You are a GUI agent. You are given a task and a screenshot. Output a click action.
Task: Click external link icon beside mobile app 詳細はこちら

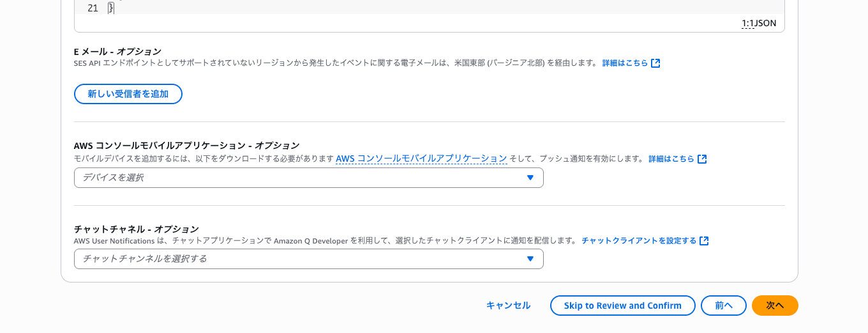coord(702,159)
